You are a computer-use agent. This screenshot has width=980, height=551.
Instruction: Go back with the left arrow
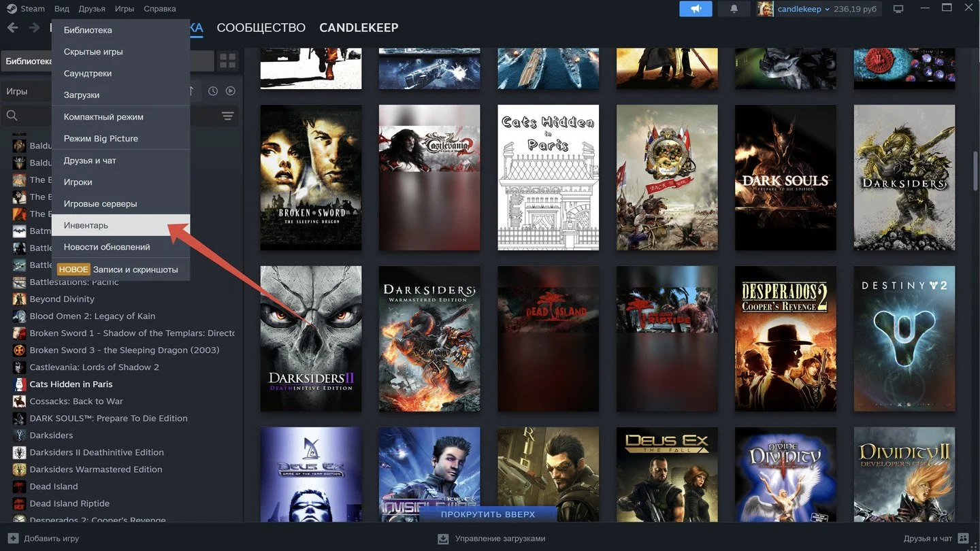pos(12,28)
